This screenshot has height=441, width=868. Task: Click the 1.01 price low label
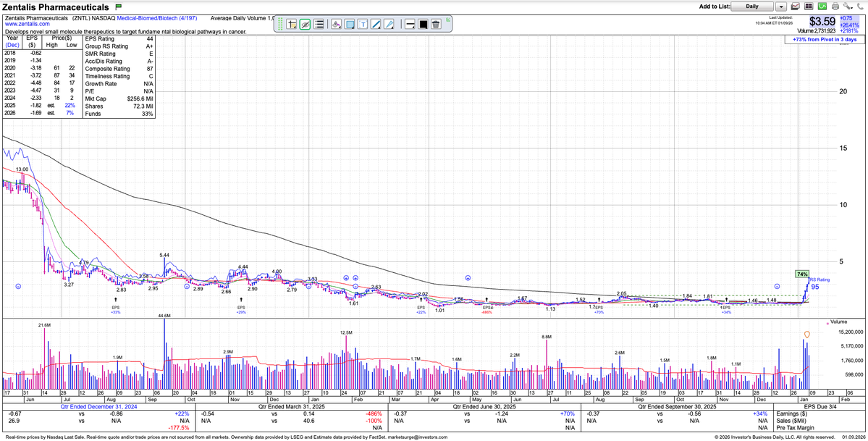pos(440,311)
